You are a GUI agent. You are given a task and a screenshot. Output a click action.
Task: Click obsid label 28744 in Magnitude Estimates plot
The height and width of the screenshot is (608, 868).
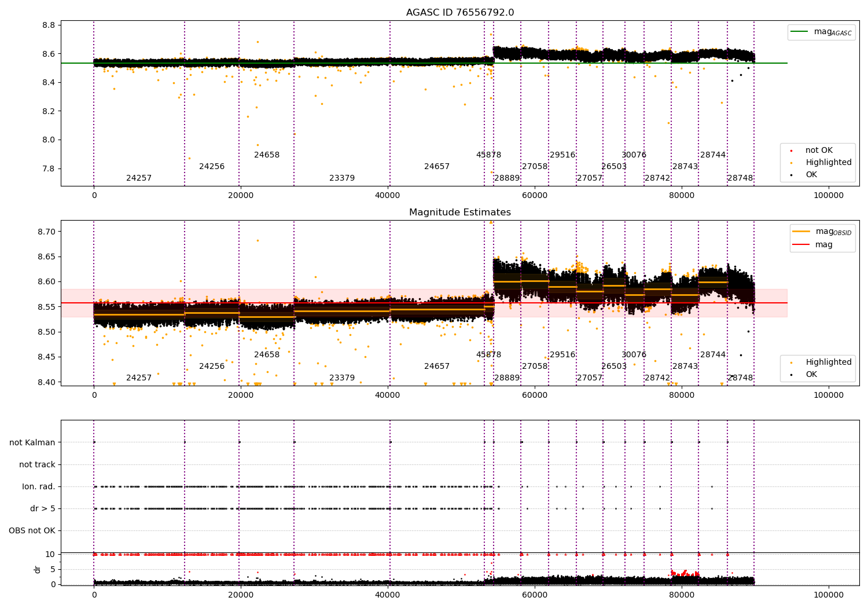coord(713,354)
